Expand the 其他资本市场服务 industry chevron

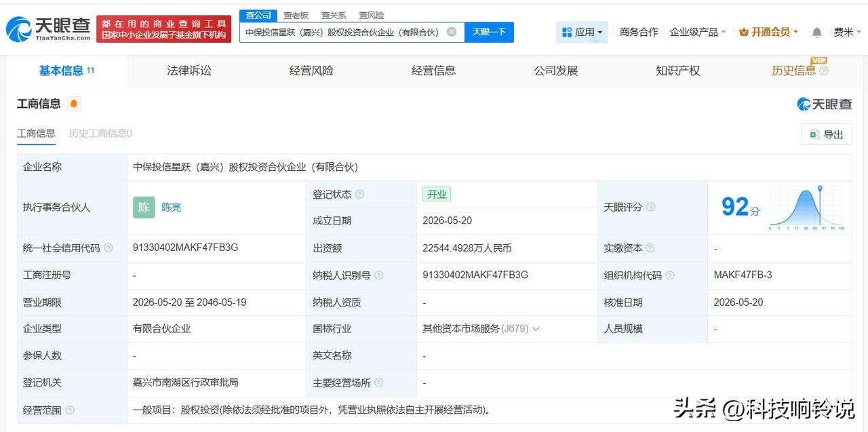[x=536, y=329]
